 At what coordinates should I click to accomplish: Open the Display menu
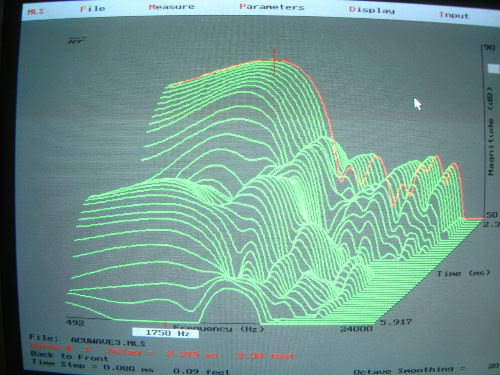[x=372, y=10]
